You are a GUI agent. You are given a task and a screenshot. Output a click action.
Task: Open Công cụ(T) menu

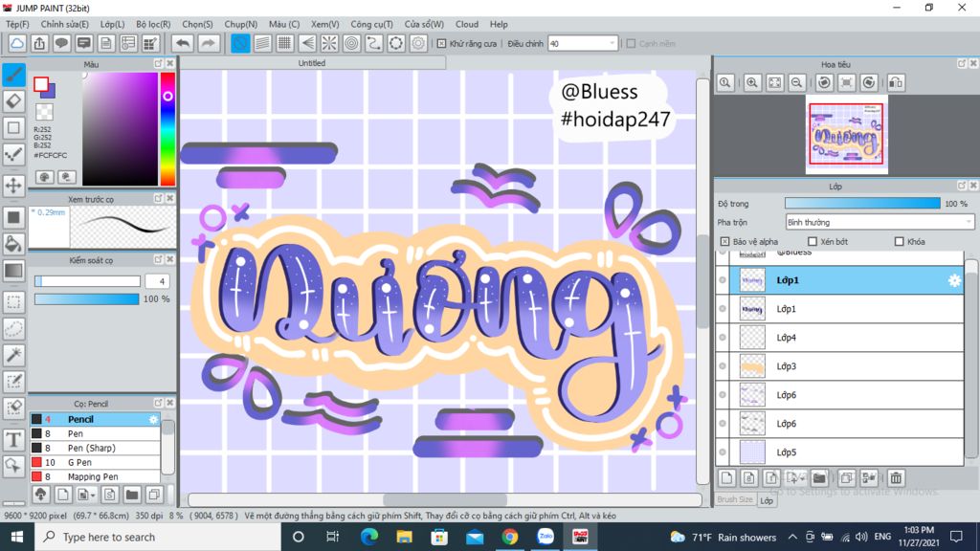[x=371, y=24]
